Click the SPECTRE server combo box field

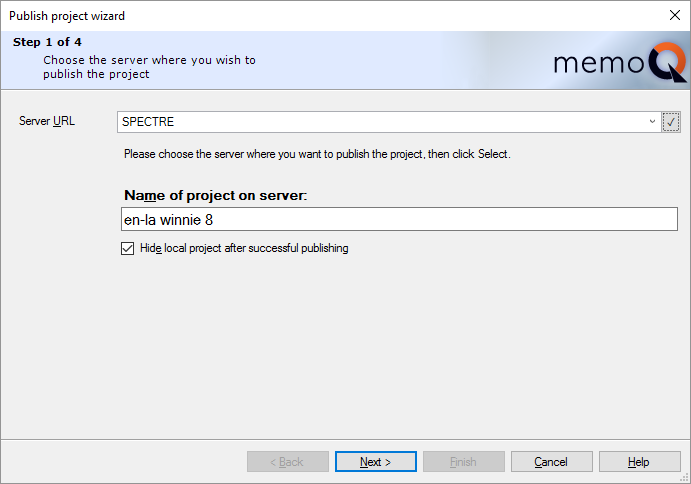(x=380, y=122)
